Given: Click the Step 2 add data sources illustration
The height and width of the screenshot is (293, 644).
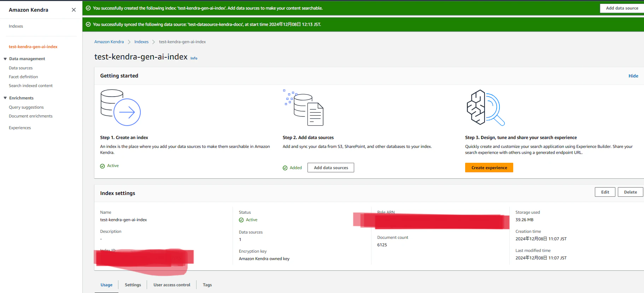Looking at the screenshot, I should [x=303, y=108].
